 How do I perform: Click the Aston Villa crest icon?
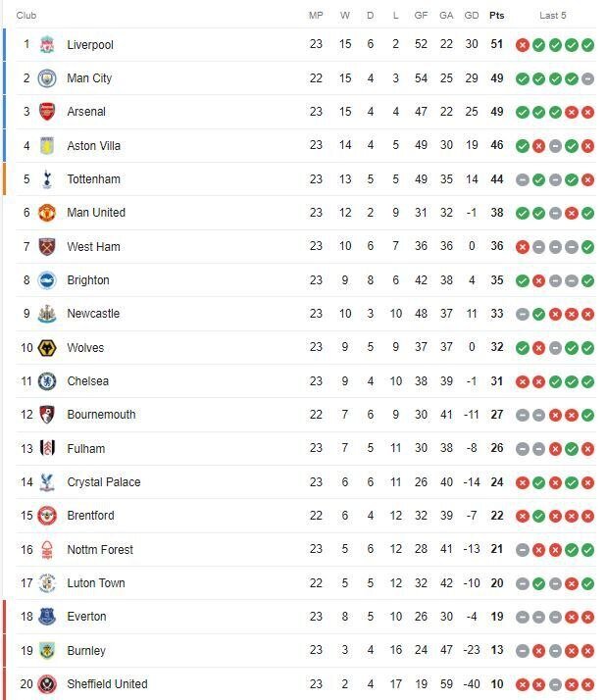pos(47,145)
